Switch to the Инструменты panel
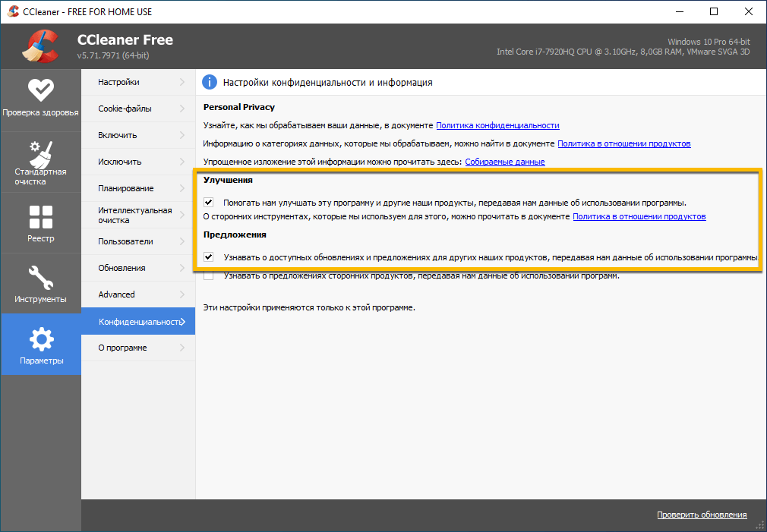This screenshot has height=532, width=767. pyautogui.click(x=40, y=283)
